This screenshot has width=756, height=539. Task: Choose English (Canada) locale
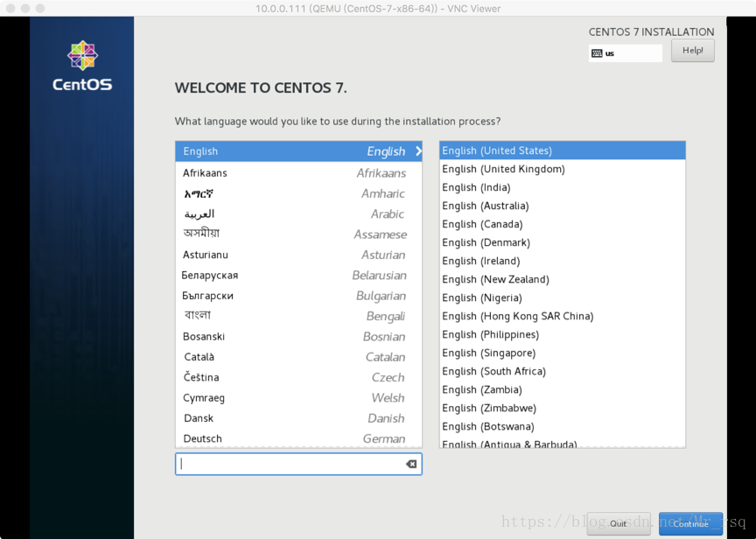coord(562,224)
